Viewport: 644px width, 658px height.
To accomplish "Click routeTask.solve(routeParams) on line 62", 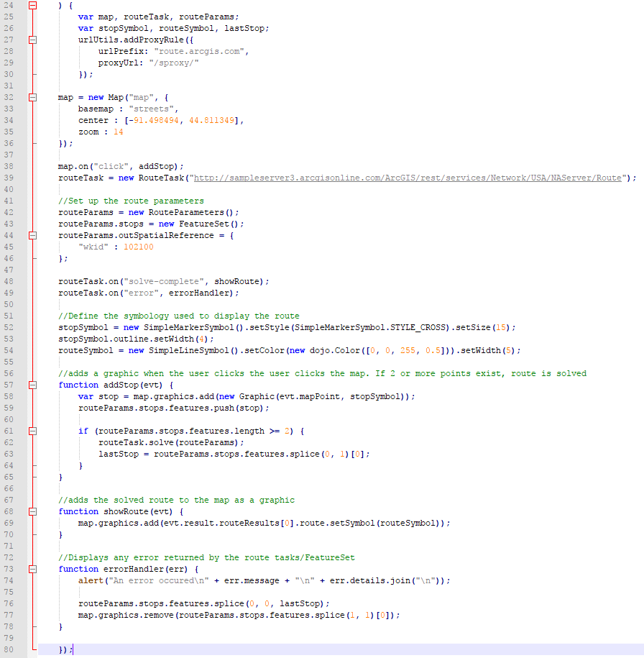I will pos(169,443).
